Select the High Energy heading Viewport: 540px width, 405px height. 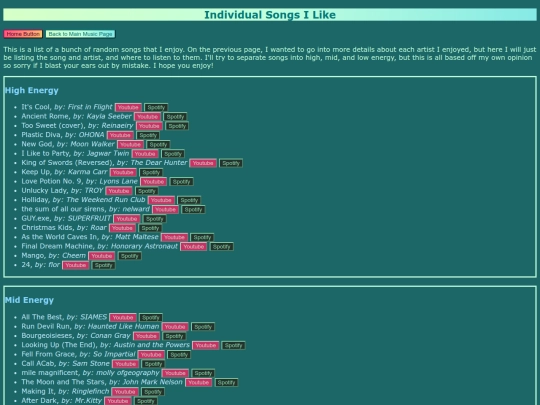pos(32,91)
